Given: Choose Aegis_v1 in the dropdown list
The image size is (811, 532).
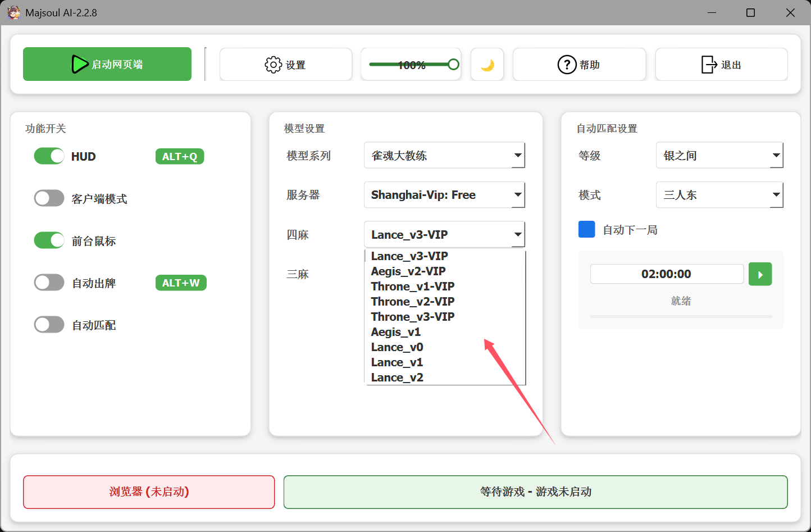Looking at the screenshot, I should point(396,332).
